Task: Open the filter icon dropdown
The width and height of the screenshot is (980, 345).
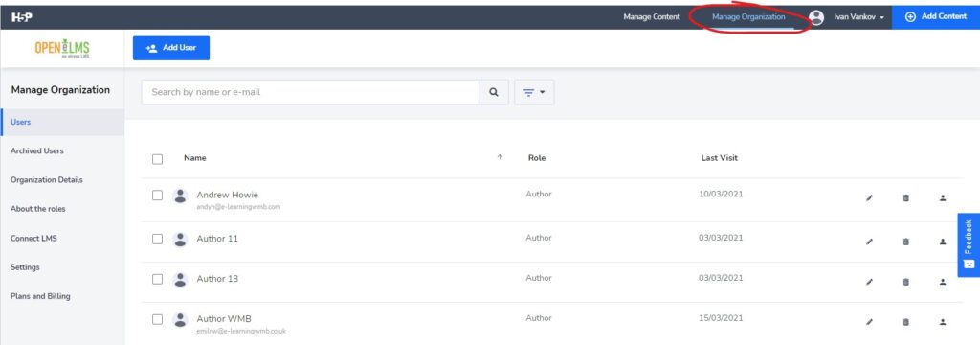Action: tap(534, 92)
